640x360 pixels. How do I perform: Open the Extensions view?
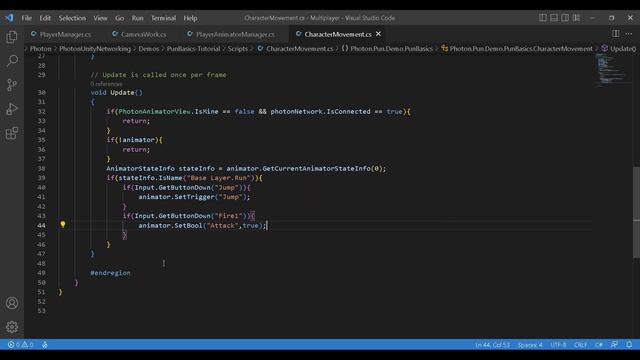coord(12,133)
